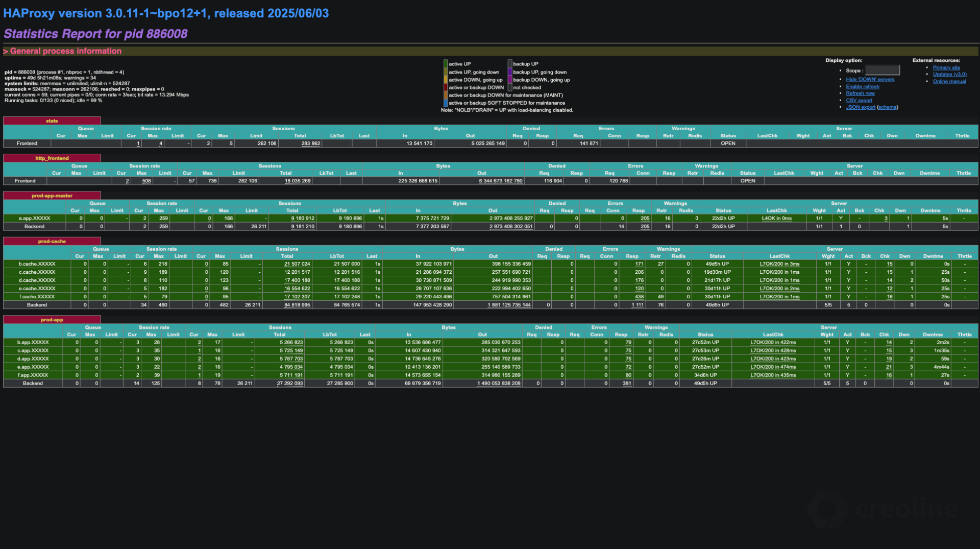Select the e.app.XXXXX server name
This screenshot has height=549, width=980.
click(x=33, y=367)
